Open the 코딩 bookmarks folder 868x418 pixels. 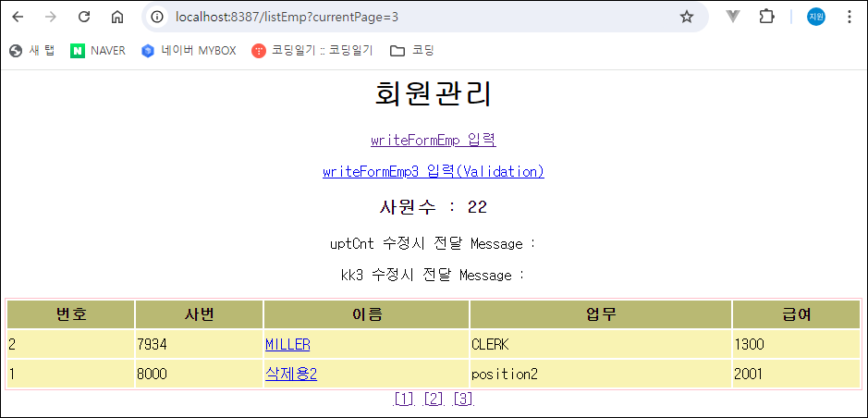point(412,51)
